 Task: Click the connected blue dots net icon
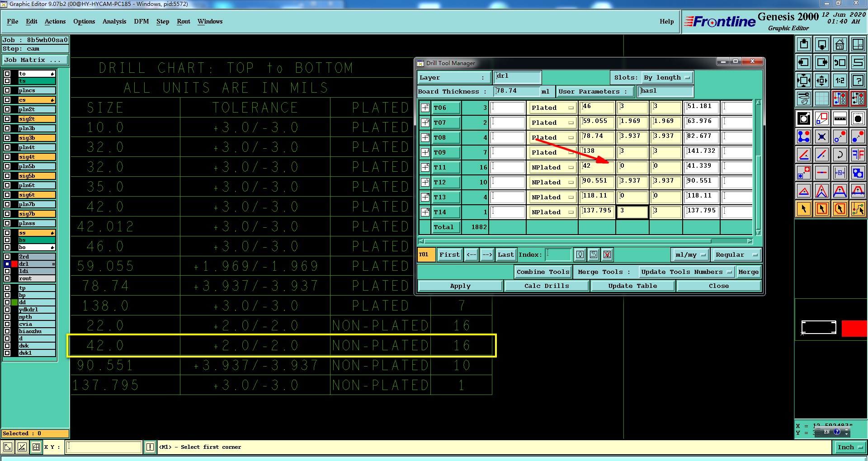click(804, 136)
